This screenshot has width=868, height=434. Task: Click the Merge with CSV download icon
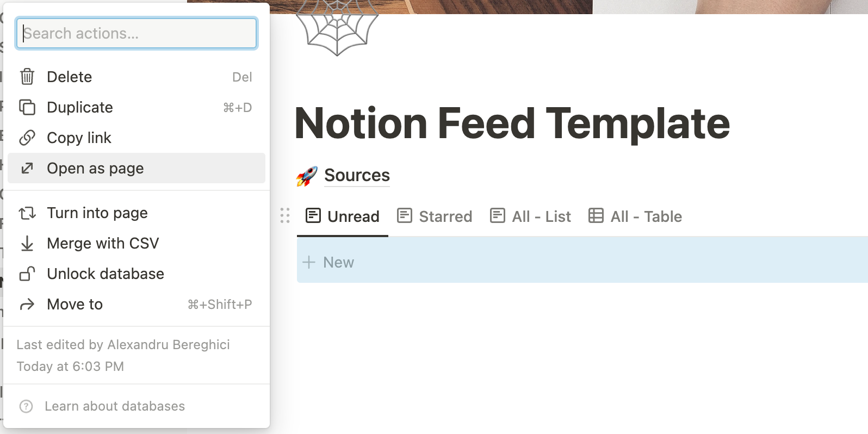coord(27,243)
